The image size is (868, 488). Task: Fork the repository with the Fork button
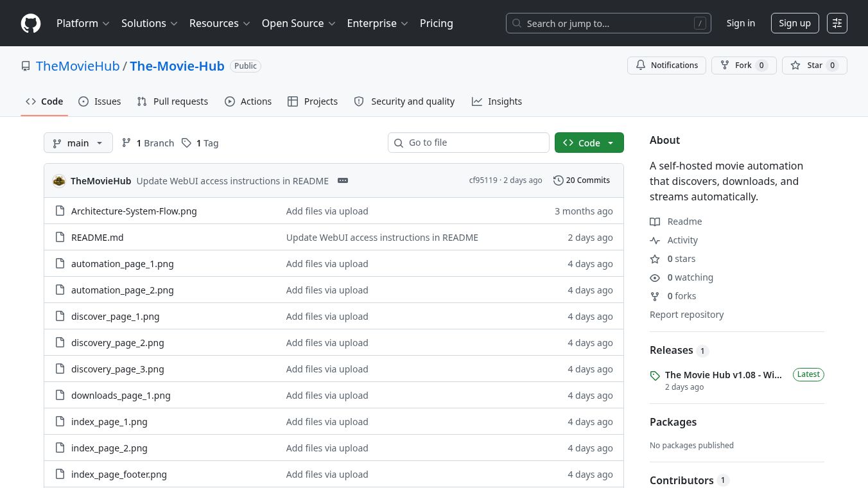[743, 65]
